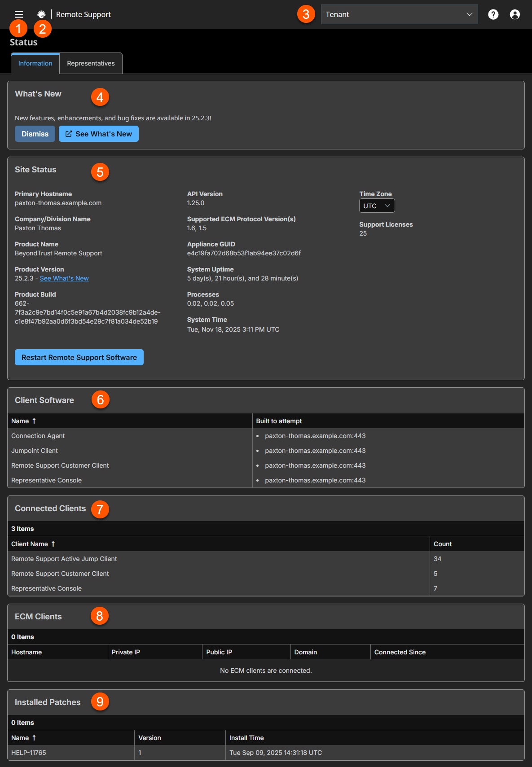Click the BeyondTrust logo icon
532x767 pixels.
pyautogui.click(x=41, y=14)
